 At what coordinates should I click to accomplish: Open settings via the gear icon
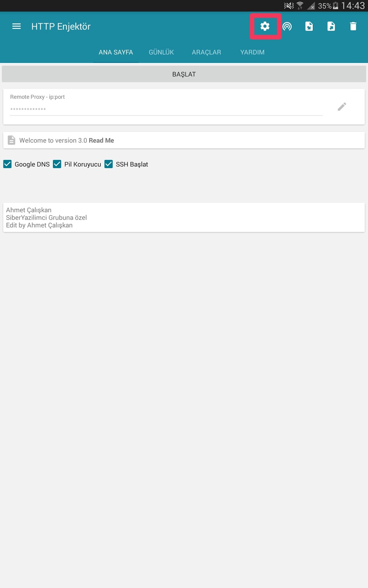pos(265,26)
